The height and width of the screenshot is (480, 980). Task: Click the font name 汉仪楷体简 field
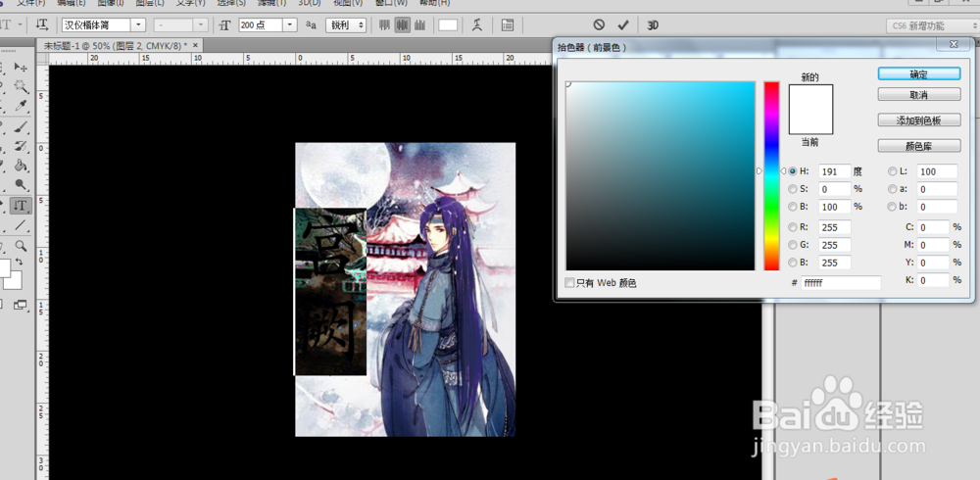click(96, 25)
